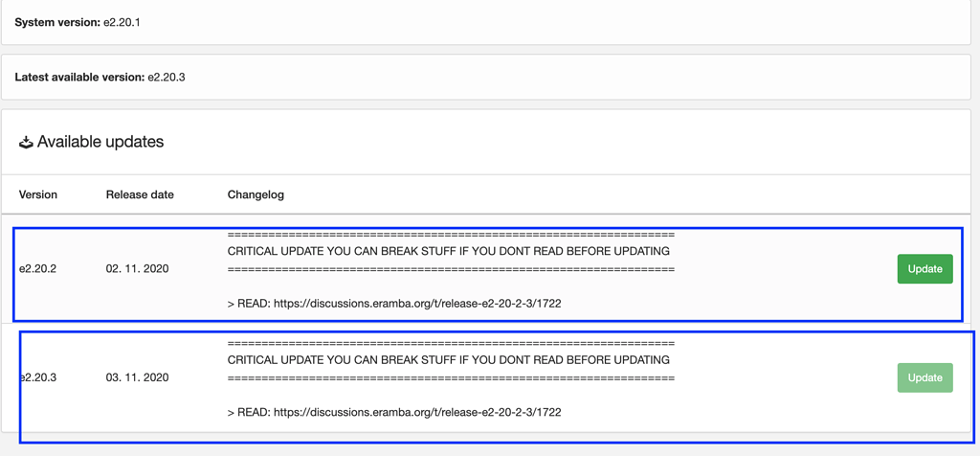
Task: Click the bold Latest available version label
Action: (x=79, y=77)
